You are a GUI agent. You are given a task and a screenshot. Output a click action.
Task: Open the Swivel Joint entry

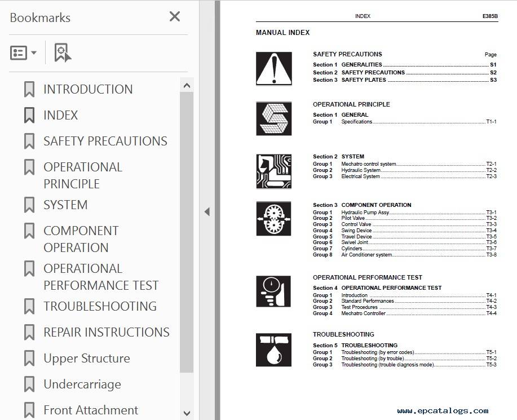[405, 242]
